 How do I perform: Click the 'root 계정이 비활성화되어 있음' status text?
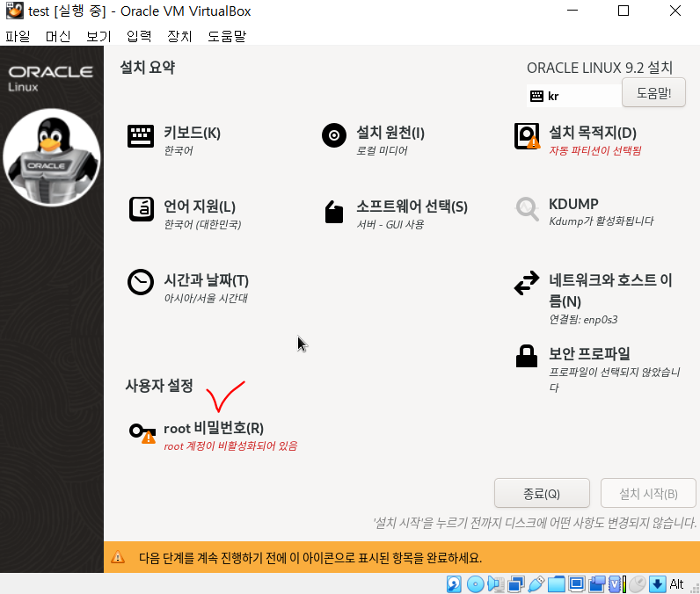[x=230, y=446]
